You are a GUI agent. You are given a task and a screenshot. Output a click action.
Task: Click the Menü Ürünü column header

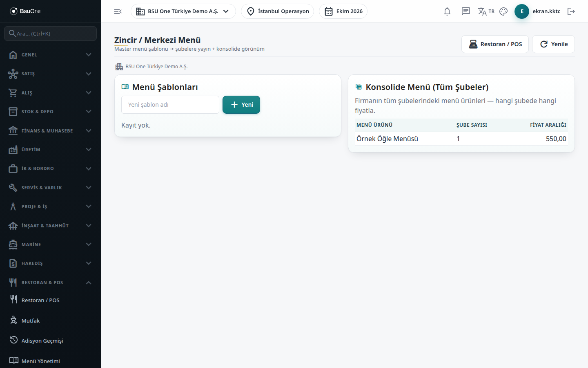[x=374, y=125]
